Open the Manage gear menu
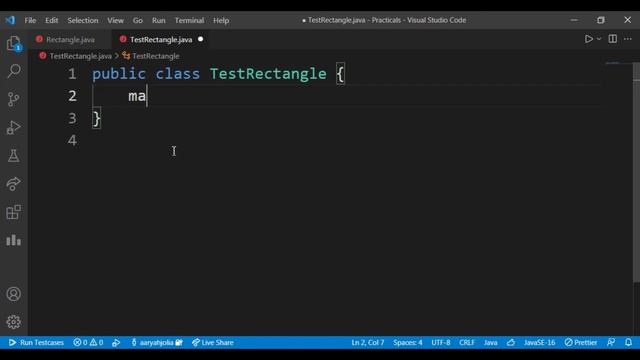640x360 pixels. [x=13, y=322]
